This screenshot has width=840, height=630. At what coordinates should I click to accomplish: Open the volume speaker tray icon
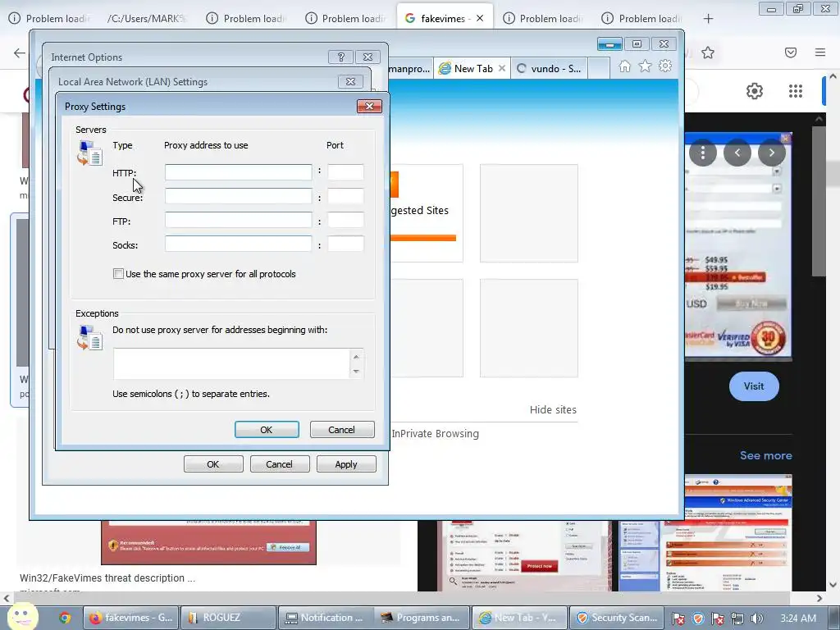[x=757, y=619]
